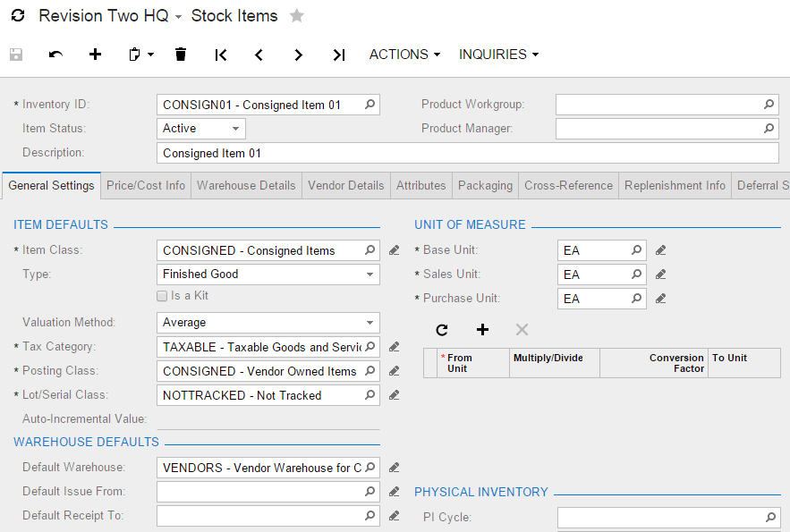Click the Conversion Factor column header
This screenshot has width=790, height=532.
pos(653,363)
